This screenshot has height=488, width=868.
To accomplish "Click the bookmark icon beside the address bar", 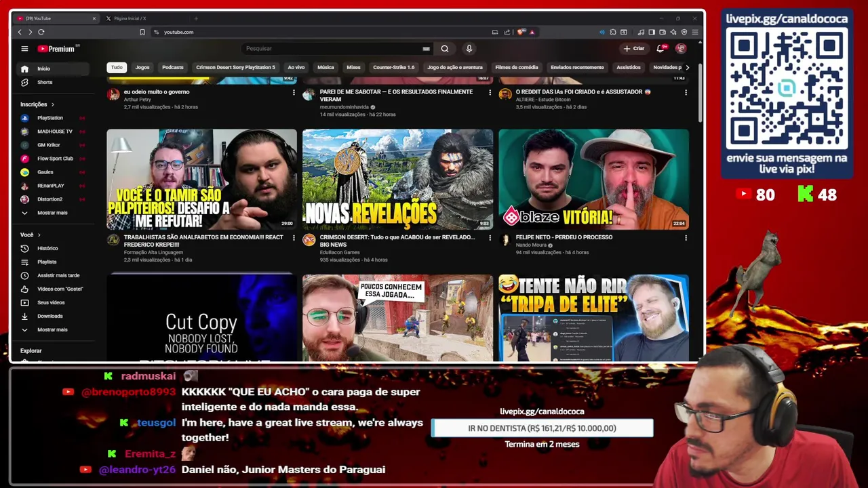I will pos(142,32).
